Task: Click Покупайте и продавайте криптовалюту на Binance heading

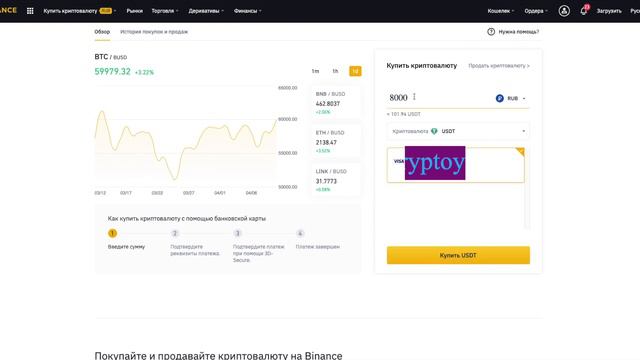Action: pos(218,356)
